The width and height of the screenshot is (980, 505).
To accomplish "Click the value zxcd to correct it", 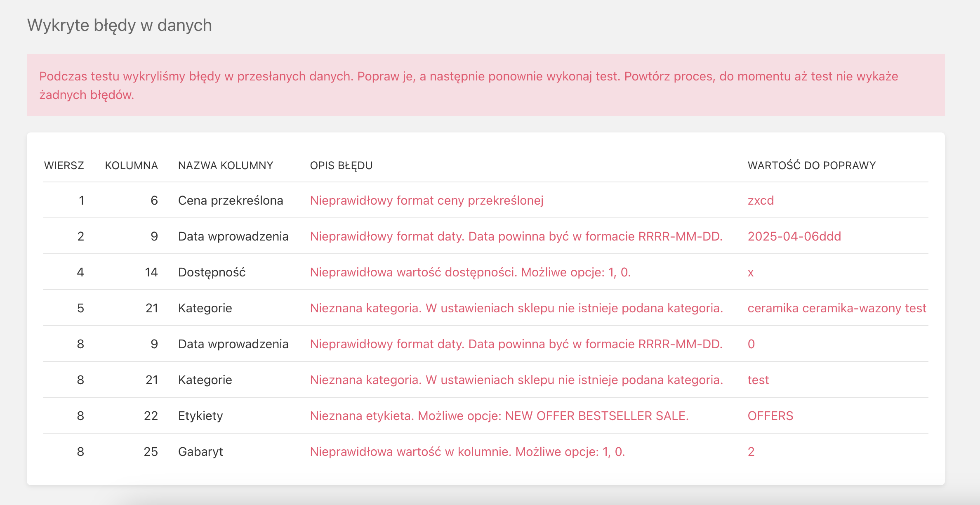I will [761, 200].
